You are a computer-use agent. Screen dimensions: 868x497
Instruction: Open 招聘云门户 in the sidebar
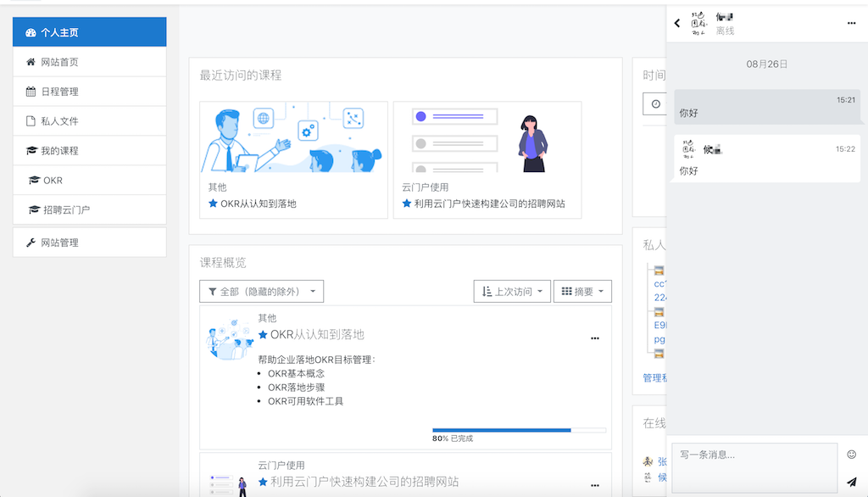point(89,209)
